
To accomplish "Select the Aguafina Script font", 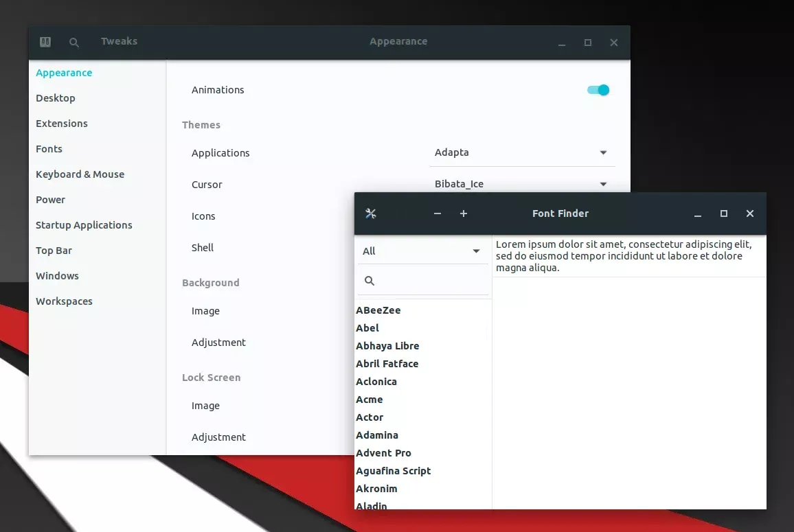I will (394, 472).
